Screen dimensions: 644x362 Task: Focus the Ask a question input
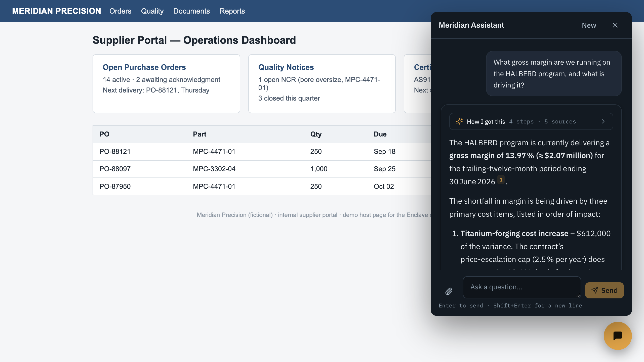(x=522, y=287)
